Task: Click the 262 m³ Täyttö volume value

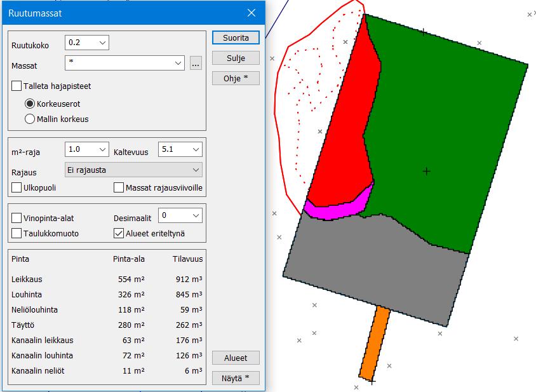Action: coord(189,325)
